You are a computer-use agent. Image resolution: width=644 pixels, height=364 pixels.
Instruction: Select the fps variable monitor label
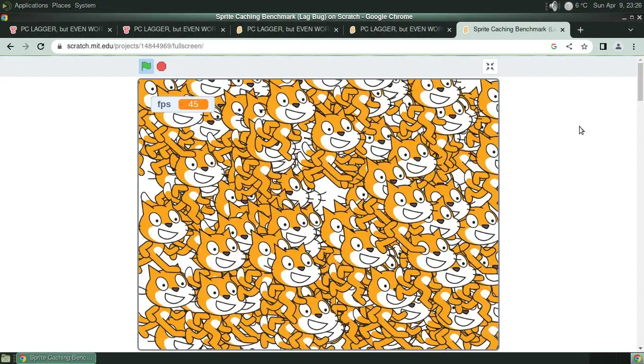point(164,104)
